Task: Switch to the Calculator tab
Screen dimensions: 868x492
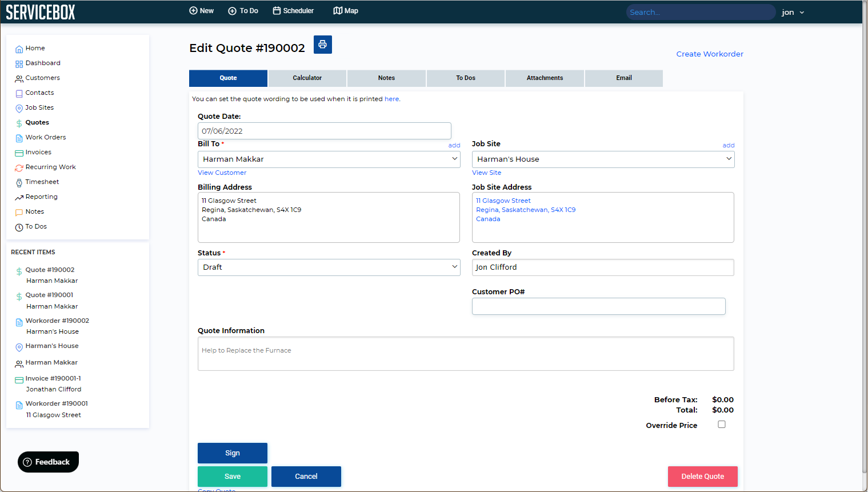Action: click(307, 78)
